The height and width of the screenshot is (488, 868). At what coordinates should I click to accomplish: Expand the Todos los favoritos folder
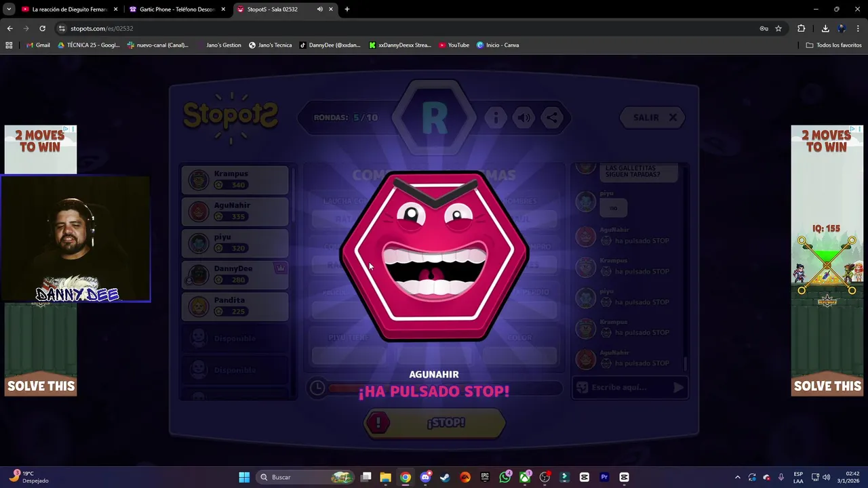point(833,45)
